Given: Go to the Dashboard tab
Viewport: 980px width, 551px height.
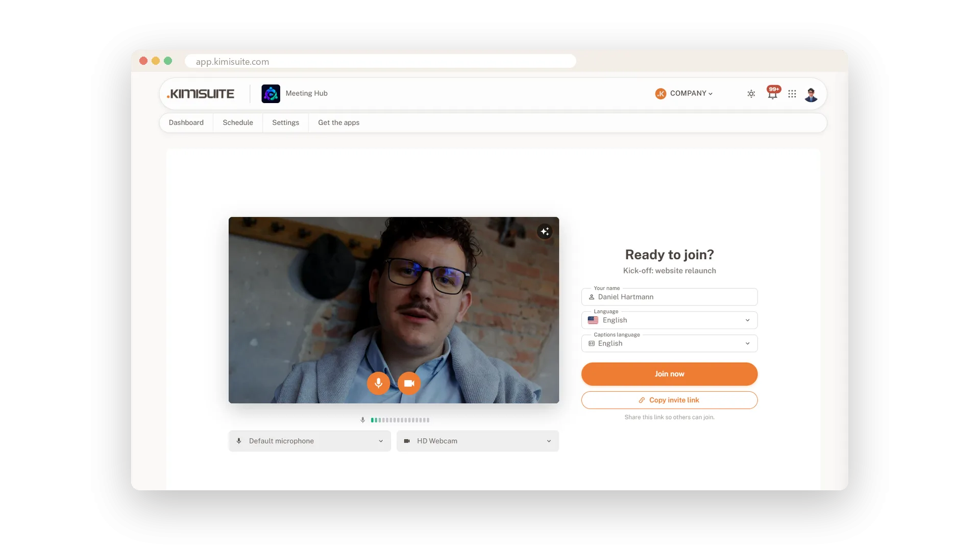Looking at the screenshot, I should point(186,122).
